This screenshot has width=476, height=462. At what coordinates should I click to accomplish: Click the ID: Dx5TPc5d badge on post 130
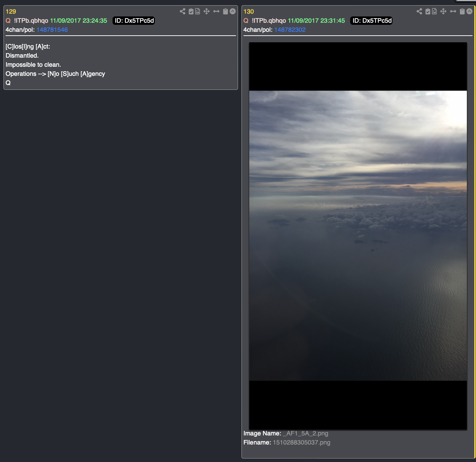tap(372, 21)
